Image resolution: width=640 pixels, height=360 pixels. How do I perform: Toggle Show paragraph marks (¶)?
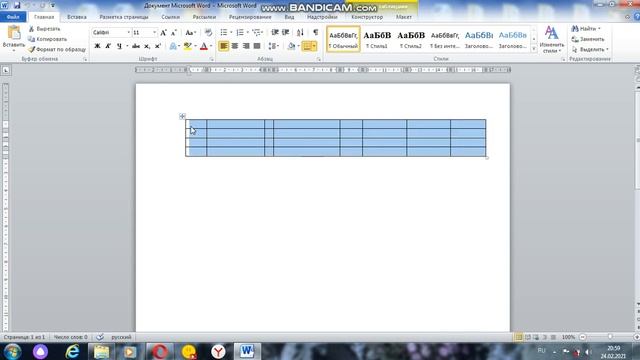click(x=316, y=32)
